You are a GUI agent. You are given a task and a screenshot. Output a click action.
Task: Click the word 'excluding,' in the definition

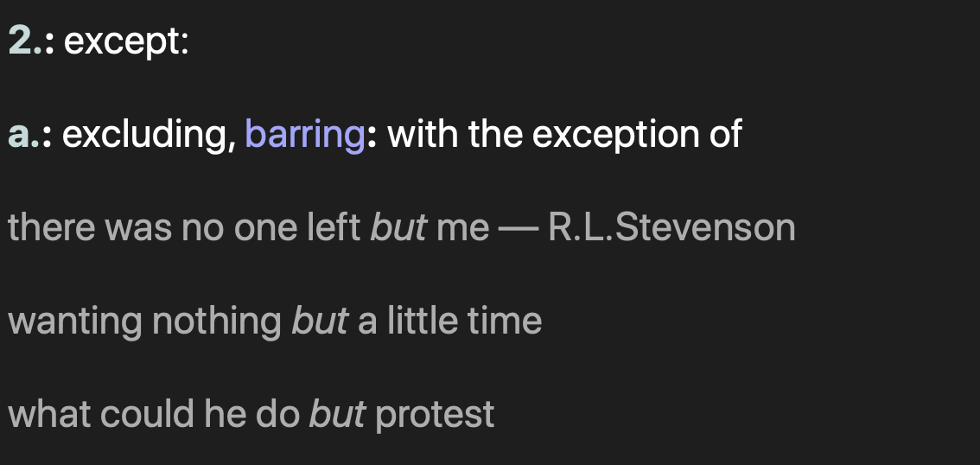(x=149, y=134)
